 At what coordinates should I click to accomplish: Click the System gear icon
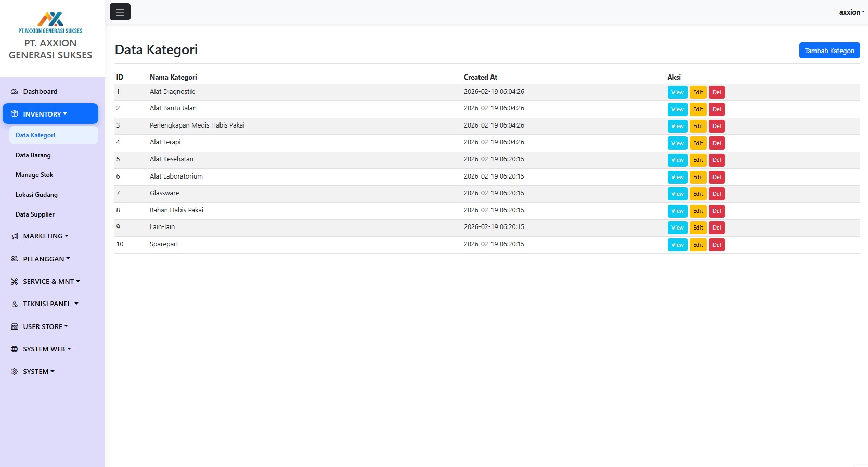point(15,372)
